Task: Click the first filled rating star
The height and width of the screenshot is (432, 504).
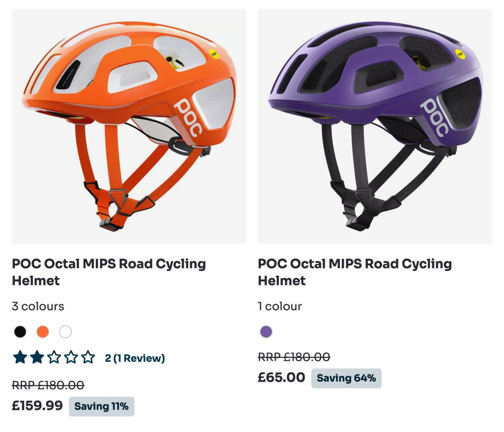Action: pyautogui.click(x=20, y=358)
